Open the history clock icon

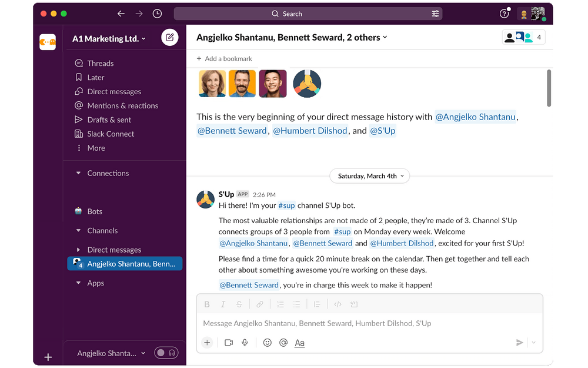(157, 14)
